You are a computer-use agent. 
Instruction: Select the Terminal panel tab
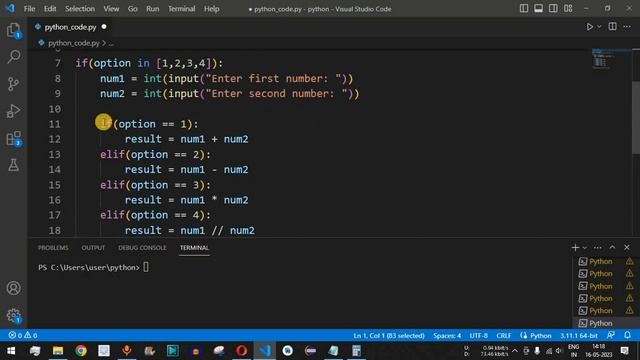click(x=194, y=248)
